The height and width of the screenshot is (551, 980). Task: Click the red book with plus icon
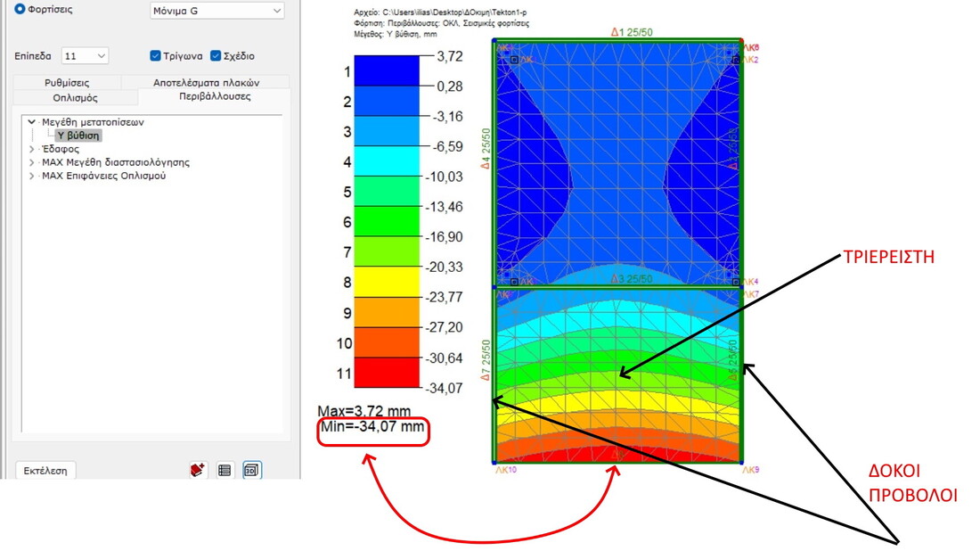(199, 470)
